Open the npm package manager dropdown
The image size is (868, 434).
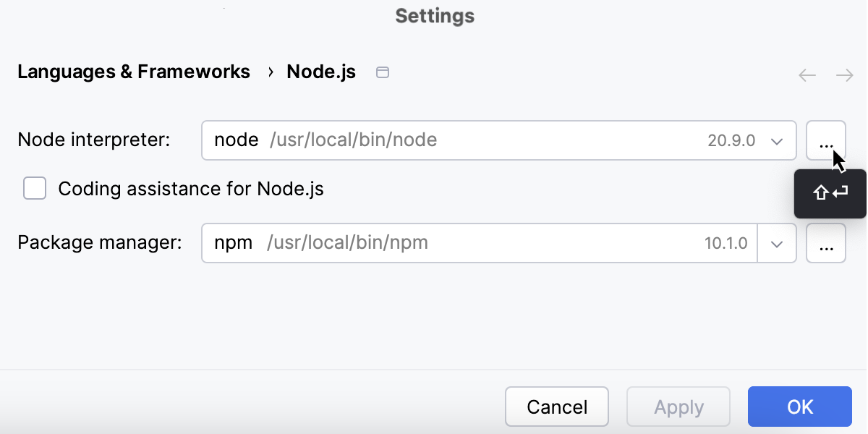pyautogui.click(x=777, y=243)
